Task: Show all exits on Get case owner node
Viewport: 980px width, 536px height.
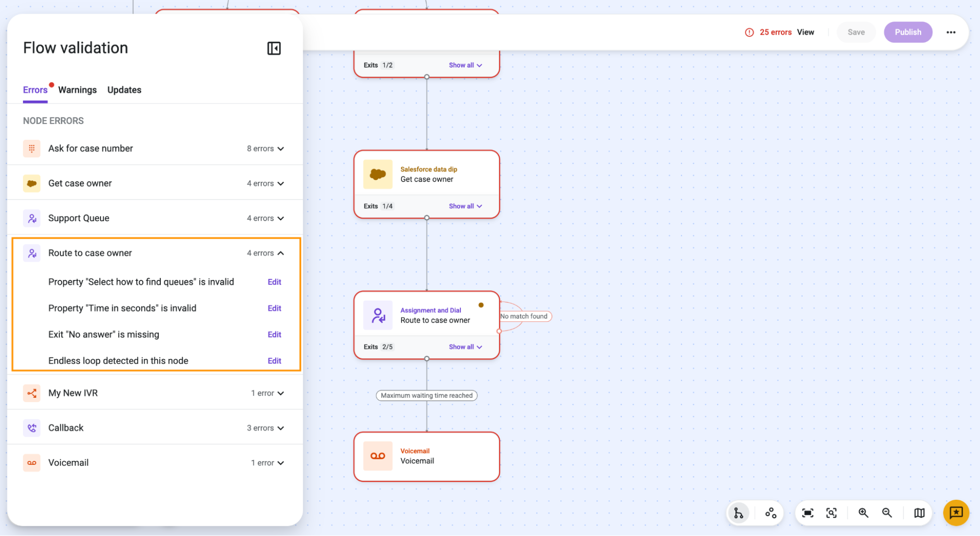Action: pyautogui.click(x=465, y=206)
